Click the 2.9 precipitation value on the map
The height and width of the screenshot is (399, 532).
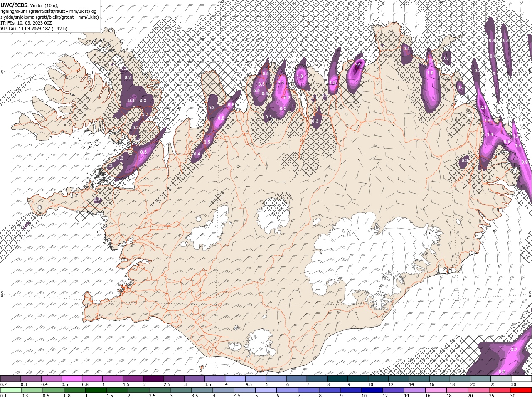[x=357, y=65]
